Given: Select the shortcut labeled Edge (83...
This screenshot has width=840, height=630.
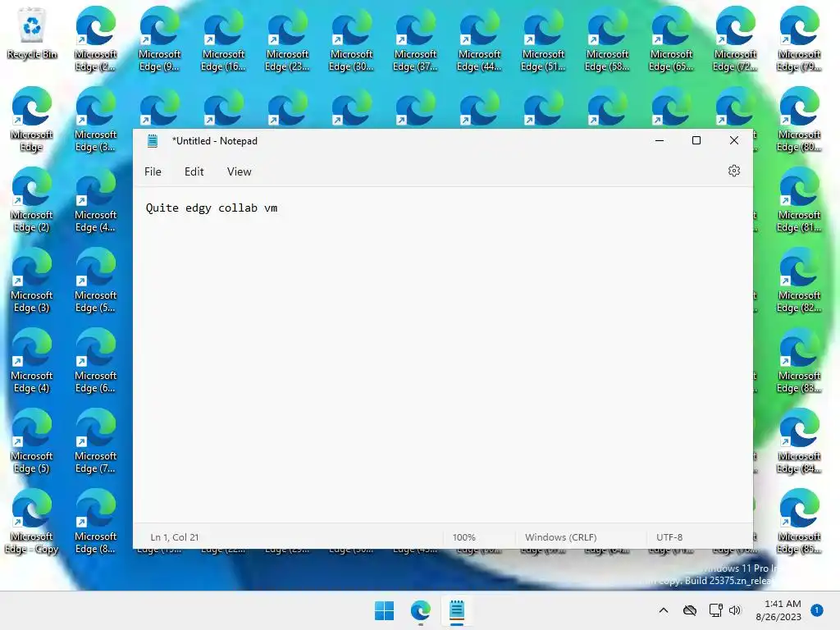Looking at the screenshot, I should (x=799, y=361).
